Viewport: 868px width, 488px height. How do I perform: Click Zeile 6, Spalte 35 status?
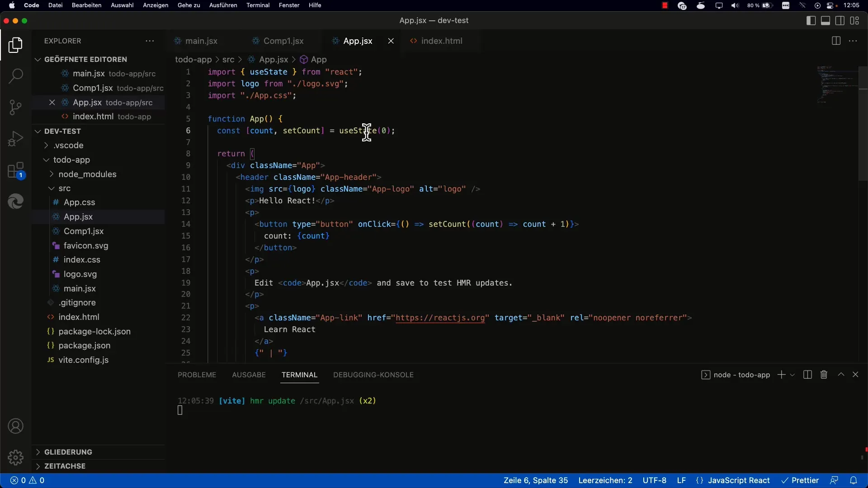536,480
